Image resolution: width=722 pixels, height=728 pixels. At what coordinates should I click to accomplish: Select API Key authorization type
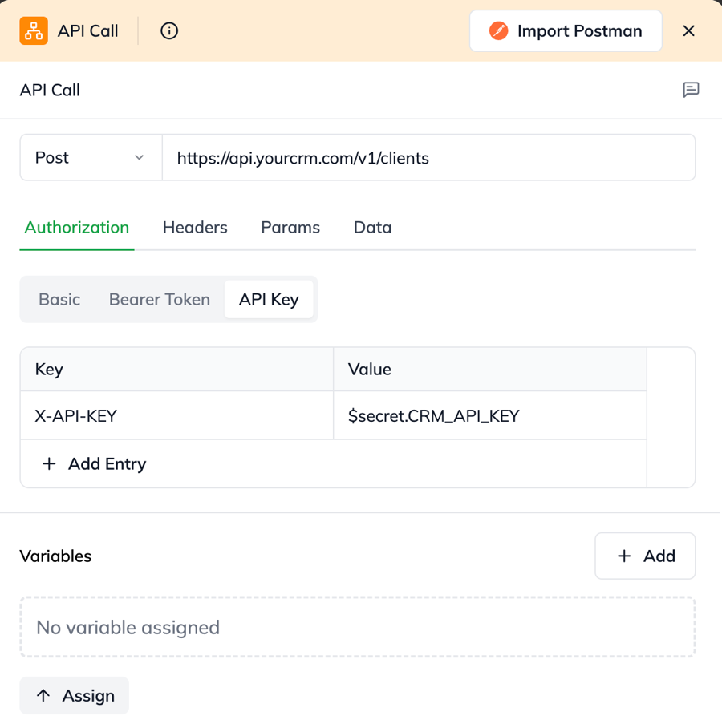coord(269,300)
